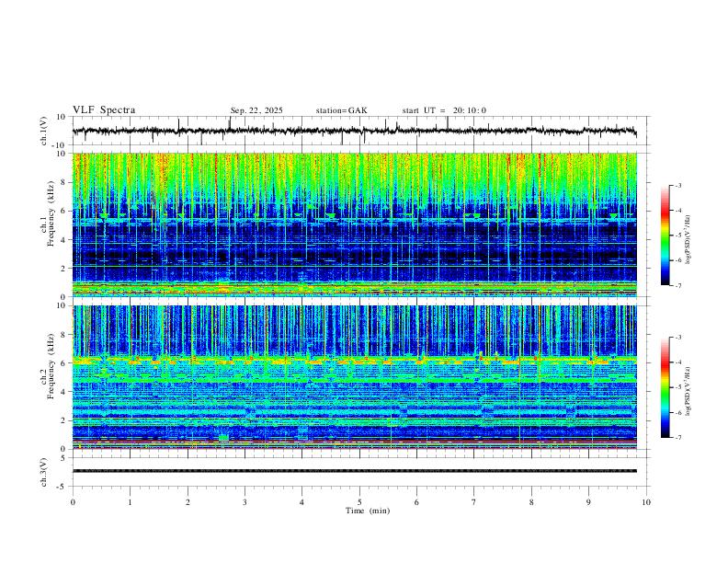This screenshot has width=728, height=563.
Task: Click ch.2 frequency axis tick "6"
Action: click(x=63, y=363)
